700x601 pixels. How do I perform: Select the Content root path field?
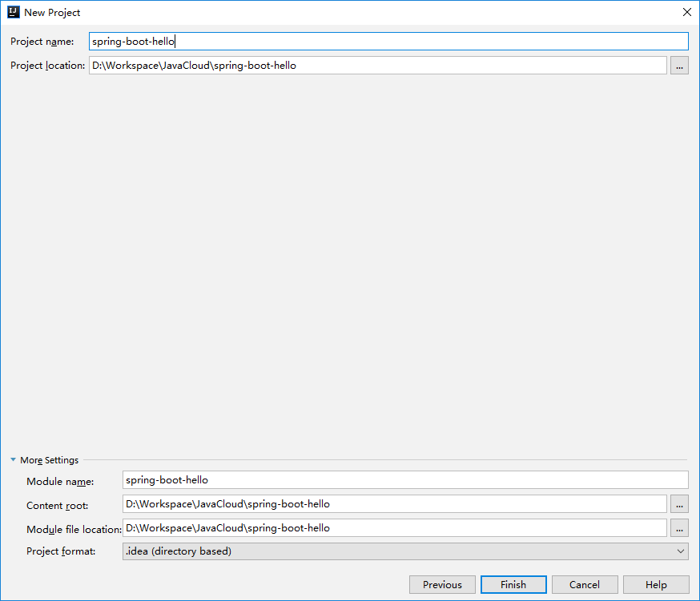click(x=394, y=504)
